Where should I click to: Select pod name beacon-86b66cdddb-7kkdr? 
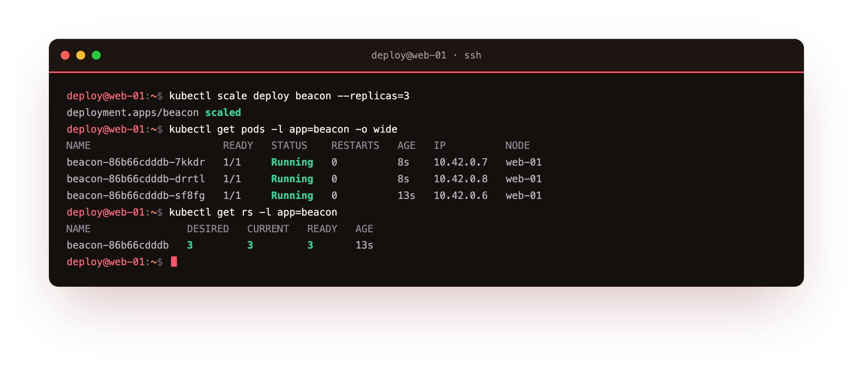pos(136,162)
